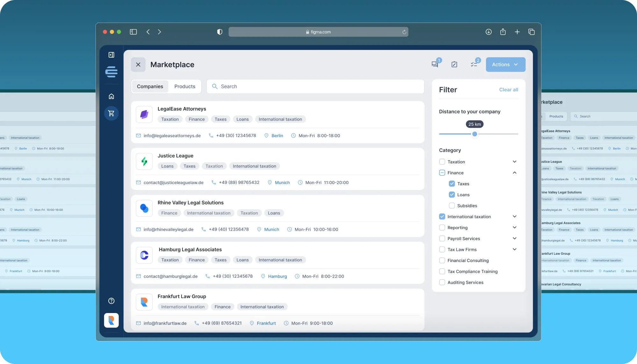The width and height of the screenshot is (637, 364).
Task: Go to home via sidebar house icon
Action: click(111, 96)
